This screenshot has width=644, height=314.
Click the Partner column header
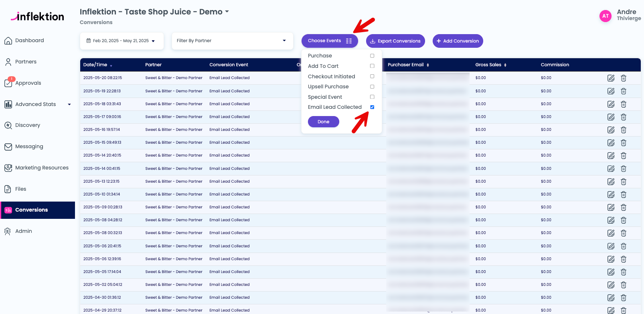[x=154, y=65]
